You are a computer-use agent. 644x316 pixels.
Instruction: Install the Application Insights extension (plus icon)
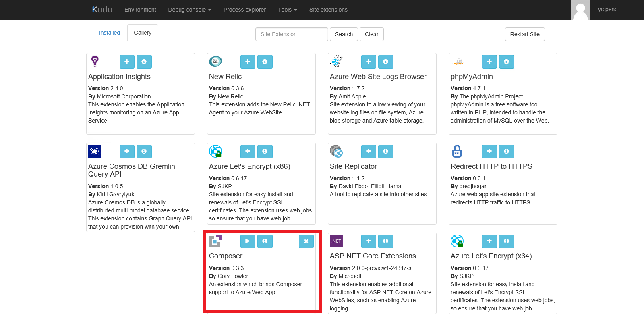point(127,62)
